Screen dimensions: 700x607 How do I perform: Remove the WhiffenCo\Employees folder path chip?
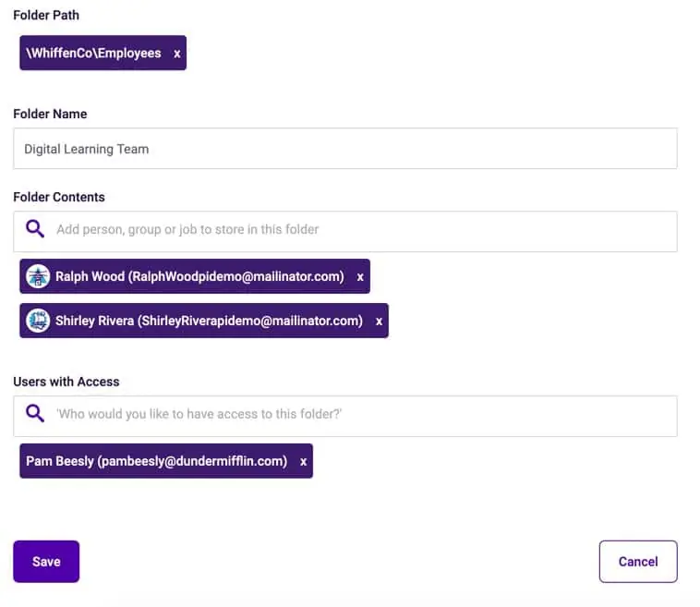tap(177, 54)
